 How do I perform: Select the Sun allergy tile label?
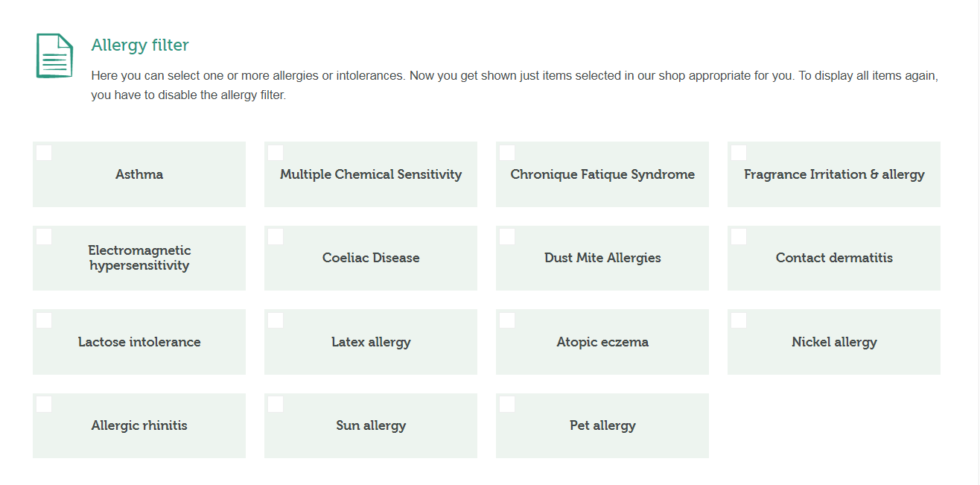click(371, 426)
